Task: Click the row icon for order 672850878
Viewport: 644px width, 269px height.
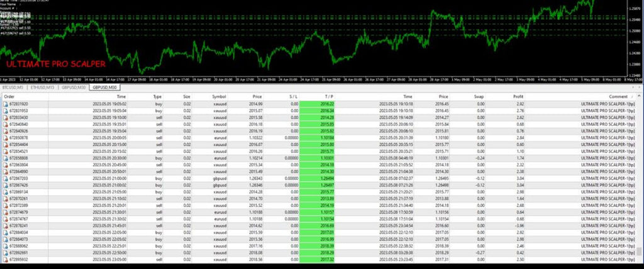Action: click(6, 137)
